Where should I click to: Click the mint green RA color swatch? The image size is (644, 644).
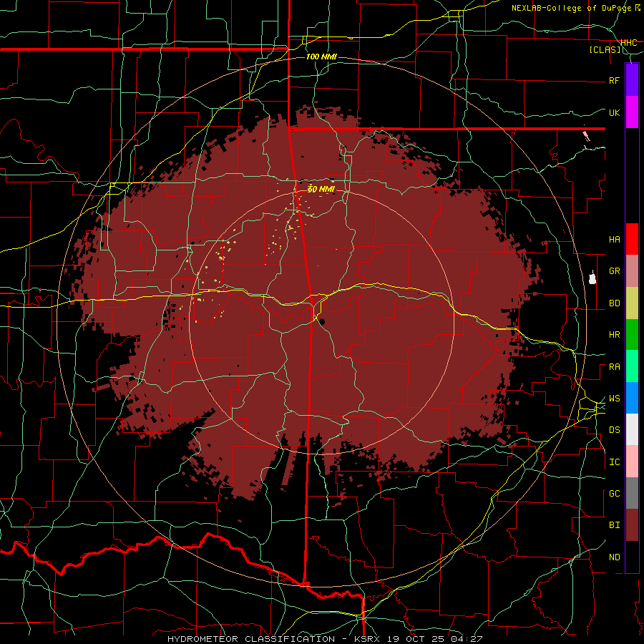pyautogui.click(x=632, y=366)
